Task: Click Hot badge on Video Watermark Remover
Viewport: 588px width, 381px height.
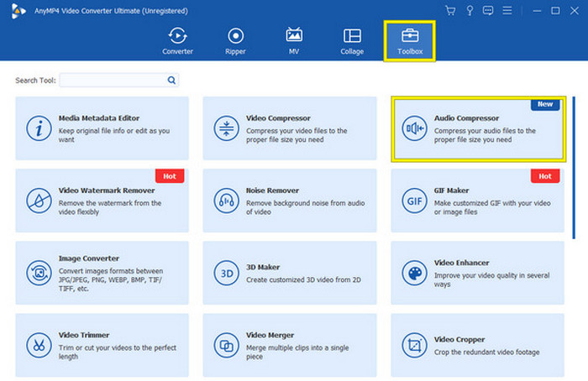Action: point(170,176)
